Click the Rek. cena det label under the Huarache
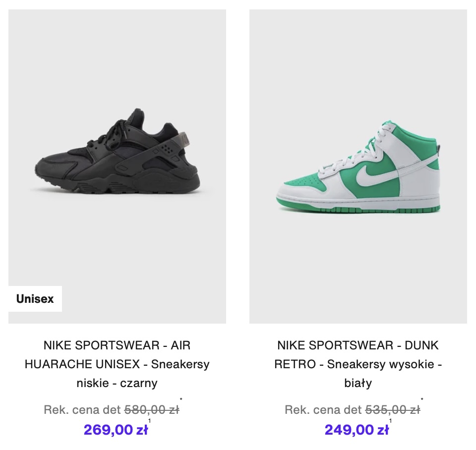This screenshot has height=450, width=476. [x=82, y=410]
